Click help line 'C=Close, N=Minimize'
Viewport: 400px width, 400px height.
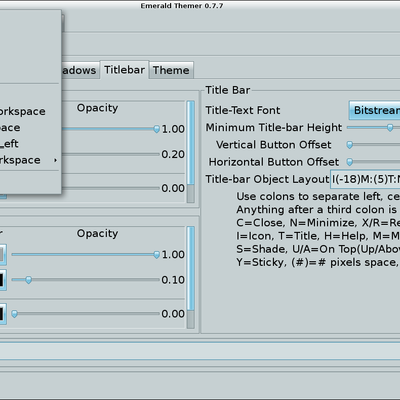click(x=318, y=223)
